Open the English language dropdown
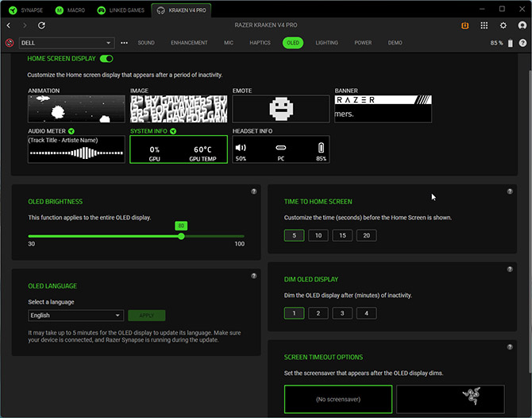Screen dimensions: 532x418 [75, 315]
